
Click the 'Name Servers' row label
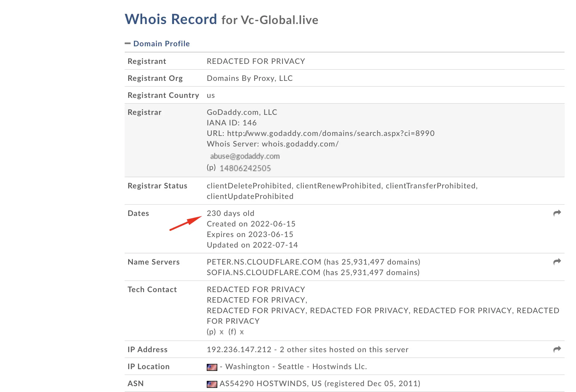coord(153,262)
